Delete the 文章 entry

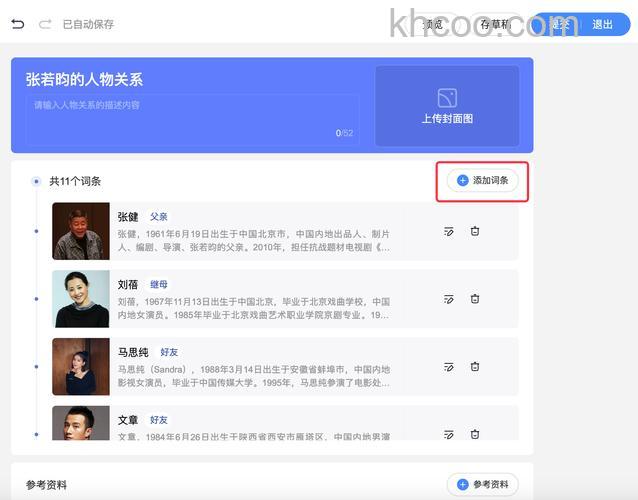pos(475,434)
